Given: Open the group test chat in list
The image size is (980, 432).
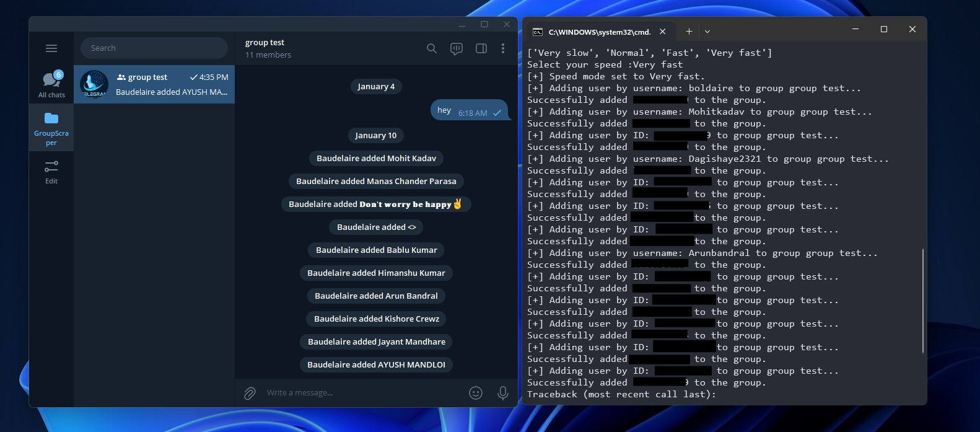Looking at the screenshot, I should pos(154,84).
